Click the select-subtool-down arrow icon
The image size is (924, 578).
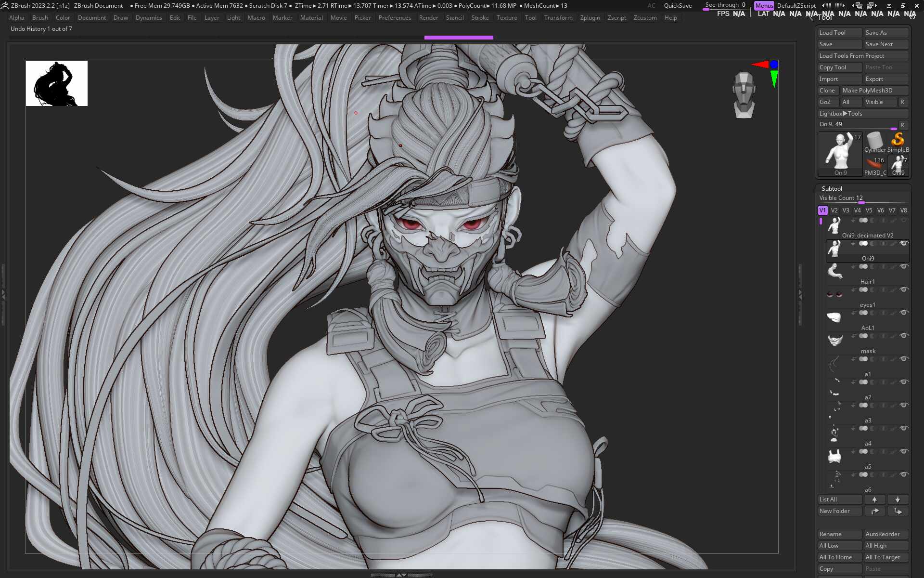898,499
